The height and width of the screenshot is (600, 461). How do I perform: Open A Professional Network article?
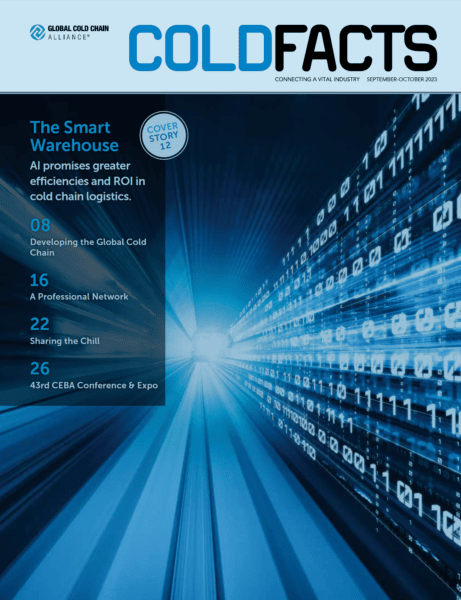pos(79,297)
